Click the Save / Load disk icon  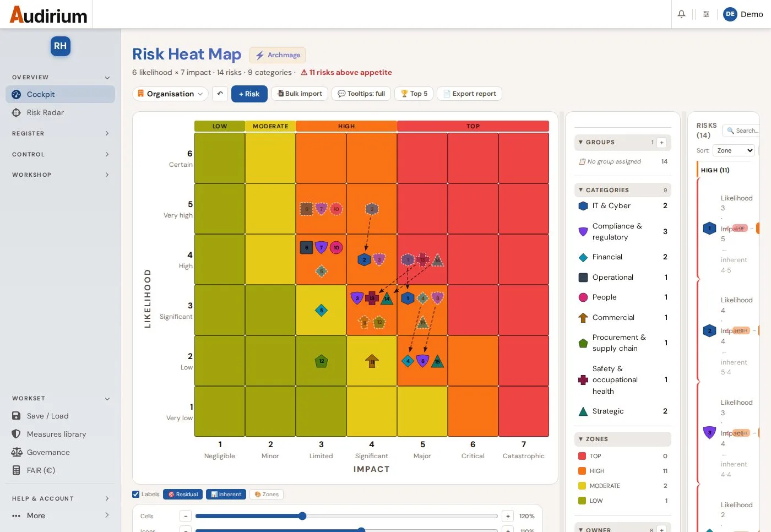(x=17, y=416)
